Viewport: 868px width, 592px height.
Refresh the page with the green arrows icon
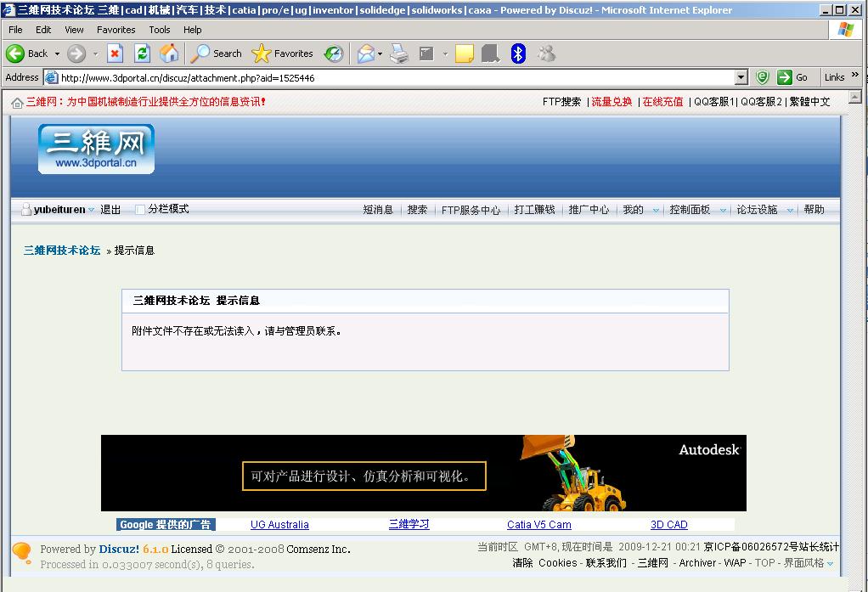coord(143,54)
